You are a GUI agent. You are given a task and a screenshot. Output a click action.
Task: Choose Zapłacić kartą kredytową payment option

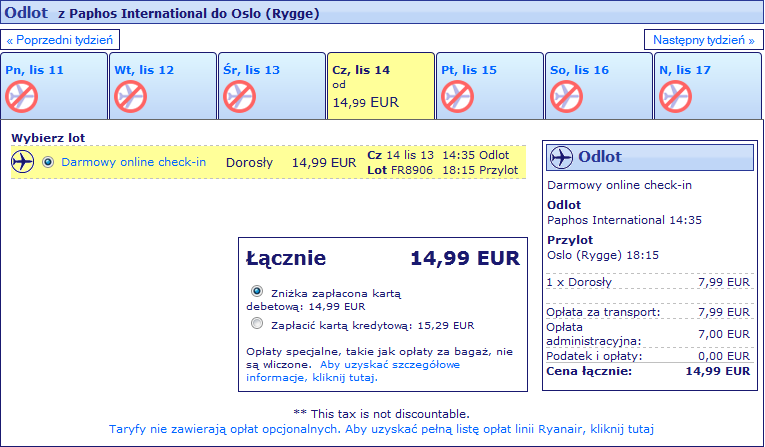pyautogui.click(x=257, y=323)
